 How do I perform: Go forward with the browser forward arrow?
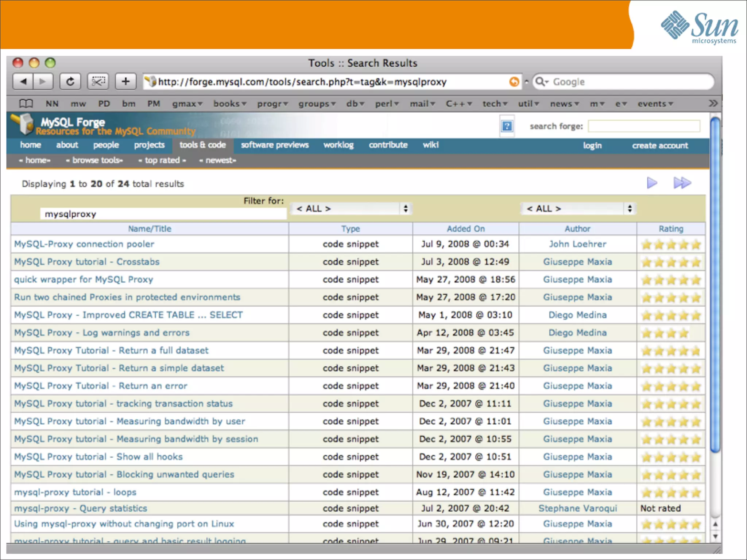click(x=43, y=81)
